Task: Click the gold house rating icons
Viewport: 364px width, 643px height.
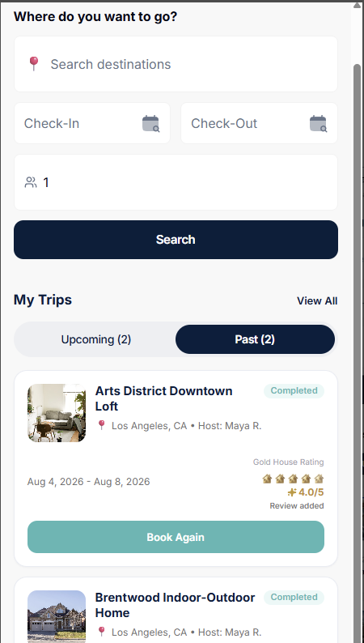Action: 293,479
